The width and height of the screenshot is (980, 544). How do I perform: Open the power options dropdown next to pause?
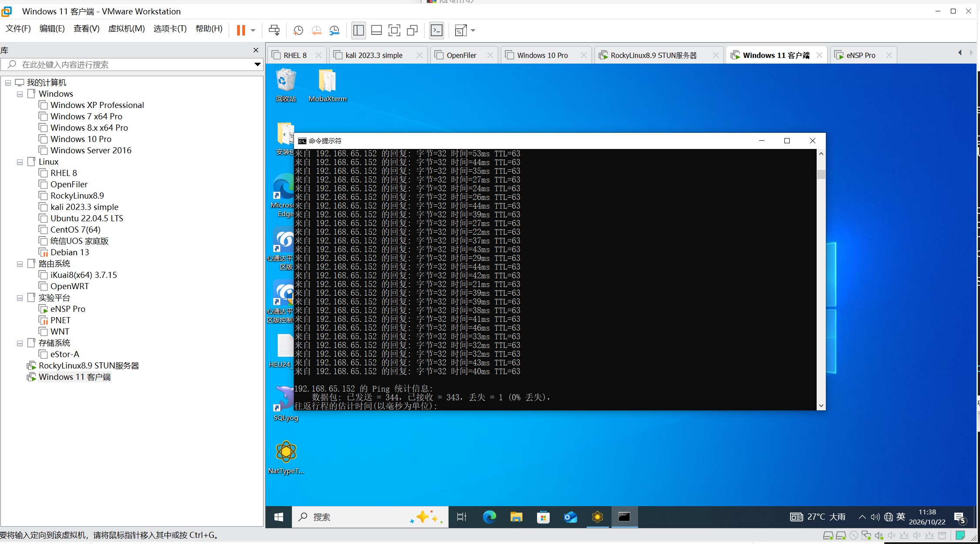pos(253,30)
